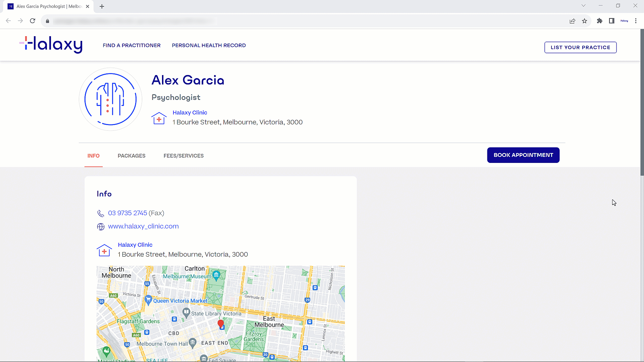Click the red location pin on map
Image resolution: width=644 pixels, height=362 pixels.
click(x=221, y=324)
